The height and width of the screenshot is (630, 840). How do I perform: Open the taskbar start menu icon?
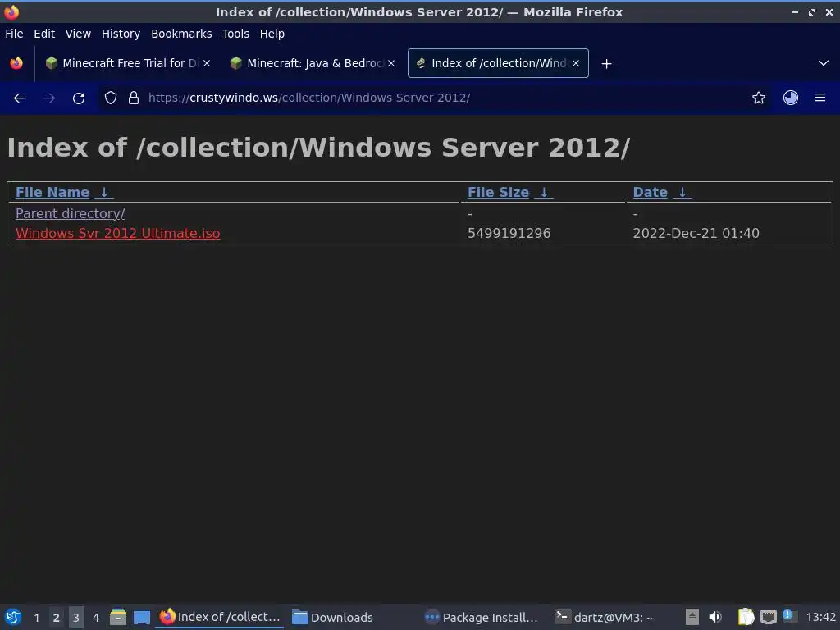pyautogui.click(x=13, y=617)
